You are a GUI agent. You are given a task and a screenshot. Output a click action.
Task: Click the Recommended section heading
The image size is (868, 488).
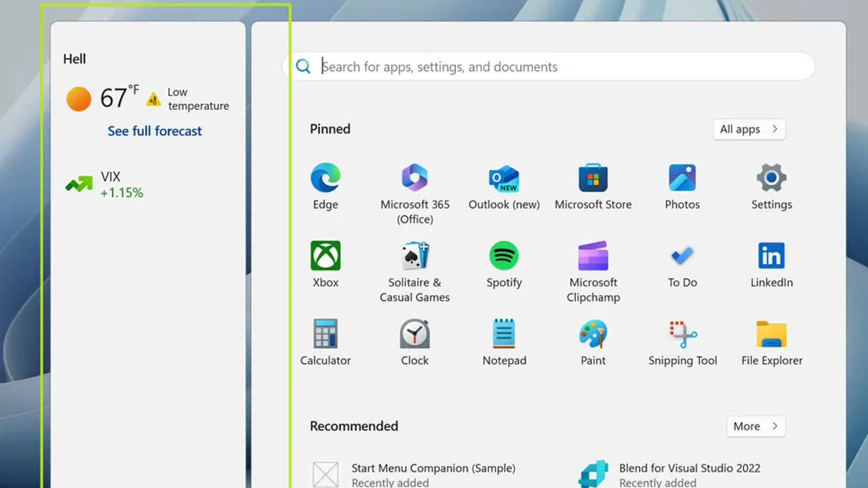[x=354, y=426]
